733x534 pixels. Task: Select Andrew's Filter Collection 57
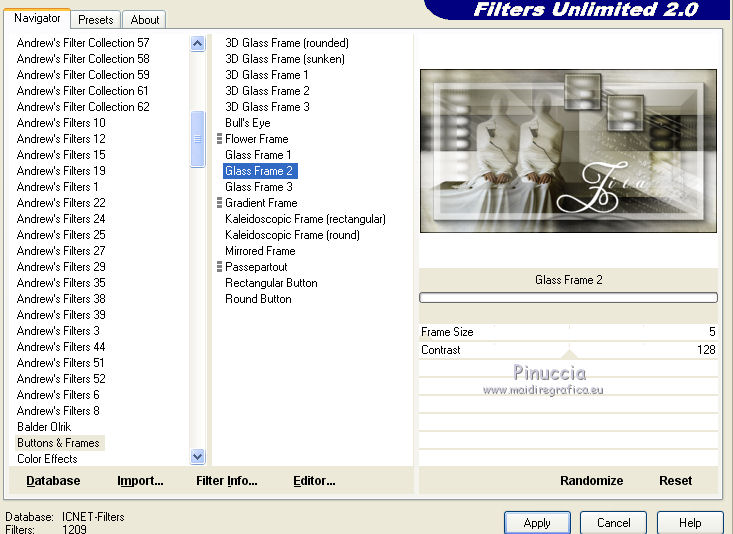click(x=83, y=43)
